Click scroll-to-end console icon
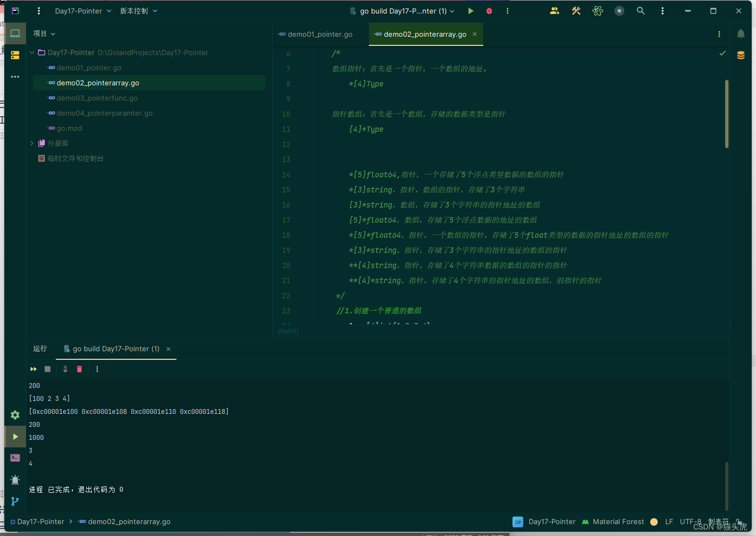This screenshot has width=756, height=536. pyautogui.click(x=65, y=369)
